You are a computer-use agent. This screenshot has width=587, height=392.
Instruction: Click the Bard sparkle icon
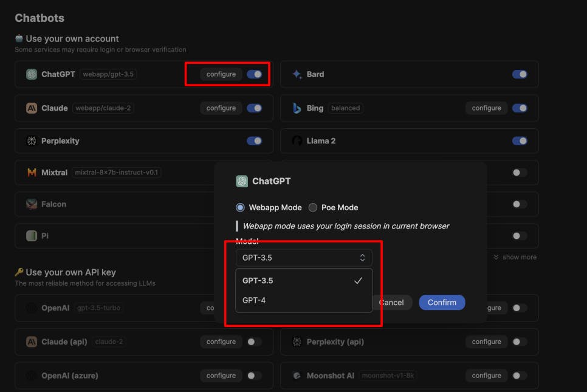pyautogui.click(x=297, y=74)
